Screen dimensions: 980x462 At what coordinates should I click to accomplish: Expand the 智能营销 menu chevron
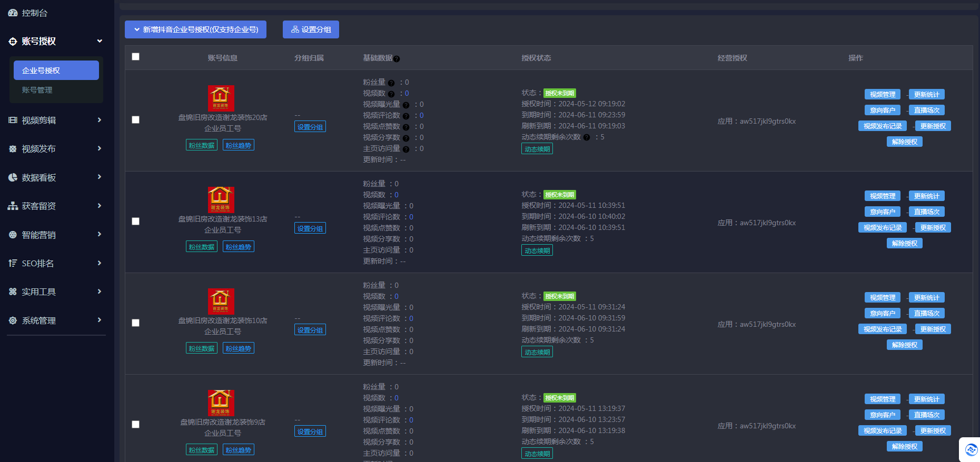[x=99, y=235]
